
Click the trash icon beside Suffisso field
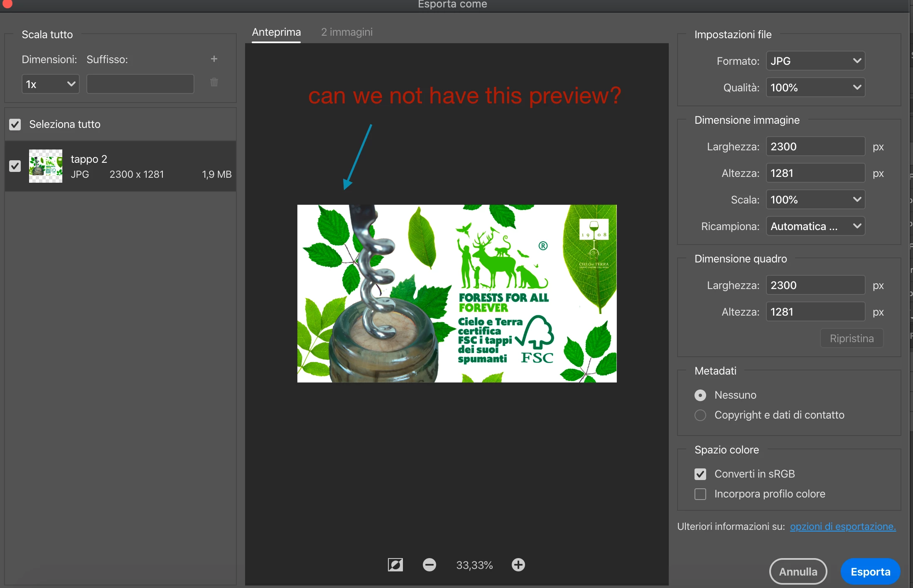(214, 82)
